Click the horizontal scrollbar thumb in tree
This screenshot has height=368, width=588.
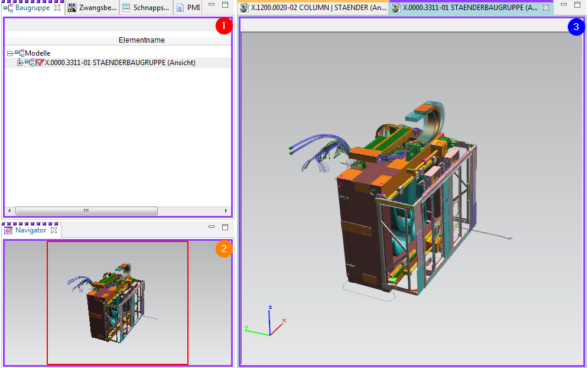pos(86,211)
